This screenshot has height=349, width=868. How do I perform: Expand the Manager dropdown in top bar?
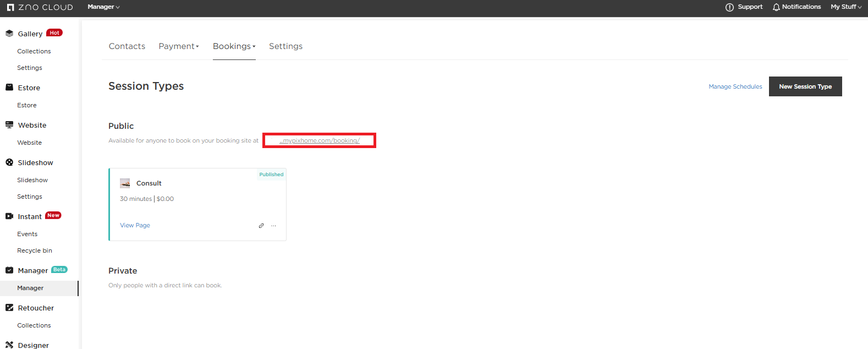(103, 7)
